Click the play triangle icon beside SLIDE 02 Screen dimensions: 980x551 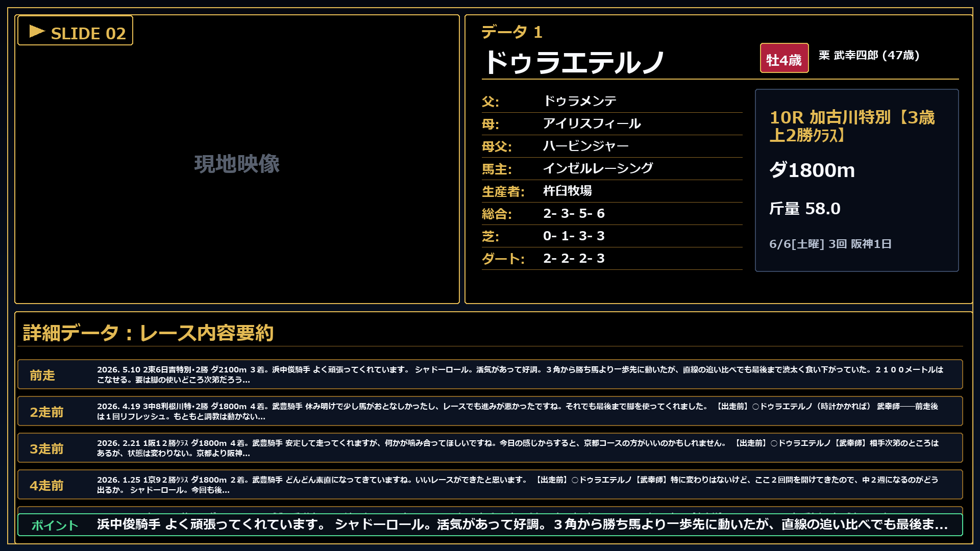(x=37, y=32)
